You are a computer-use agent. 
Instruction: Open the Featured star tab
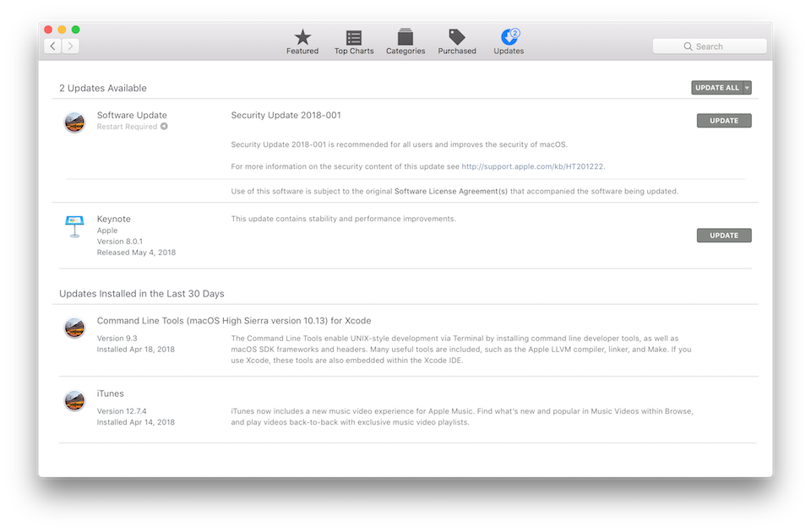click(x=302, y=42)
